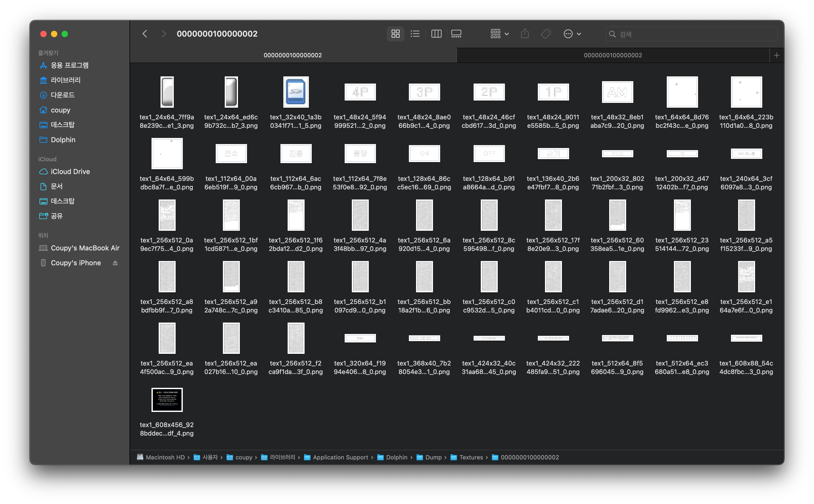
Task: Go back with the left arrow
Action: click(145, 34)
